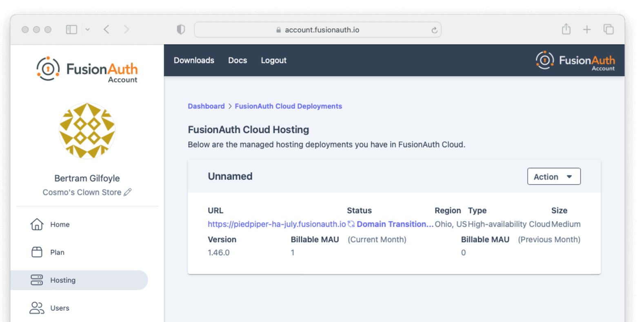
Task: Show tab overview icon
Action: tap(608, 29)
